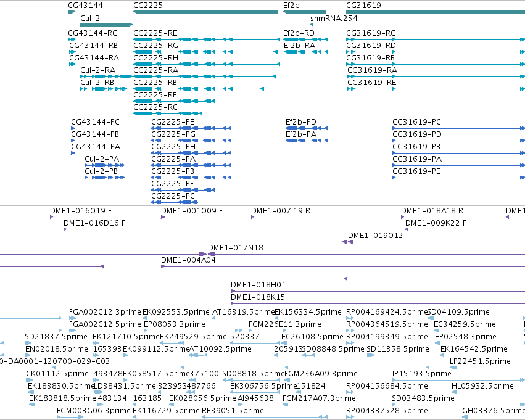The height and width of the screenshot is (420, 525).
Task: Select BAC end DME1-007I19.R
Action: (x=253, y=217)
